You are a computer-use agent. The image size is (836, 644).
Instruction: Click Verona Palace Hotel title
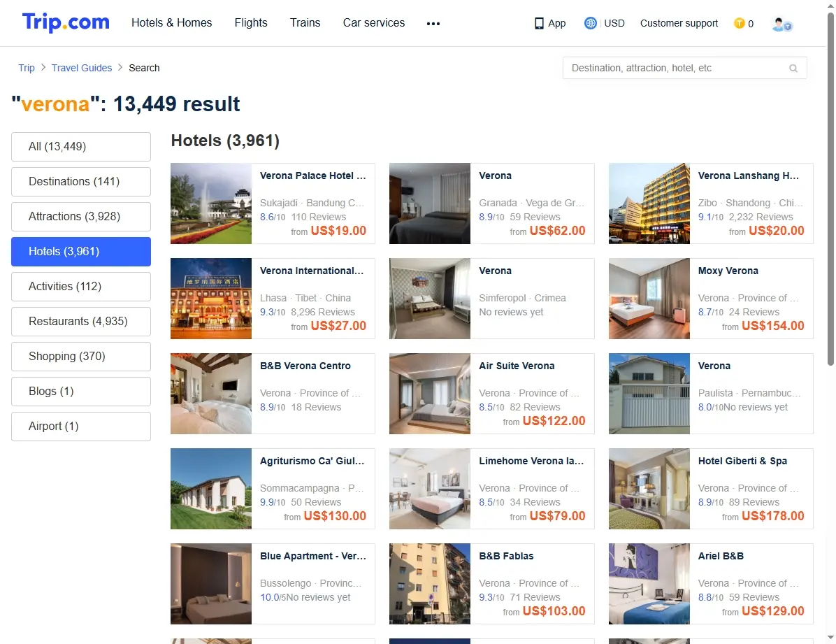(x=313, y=176)
